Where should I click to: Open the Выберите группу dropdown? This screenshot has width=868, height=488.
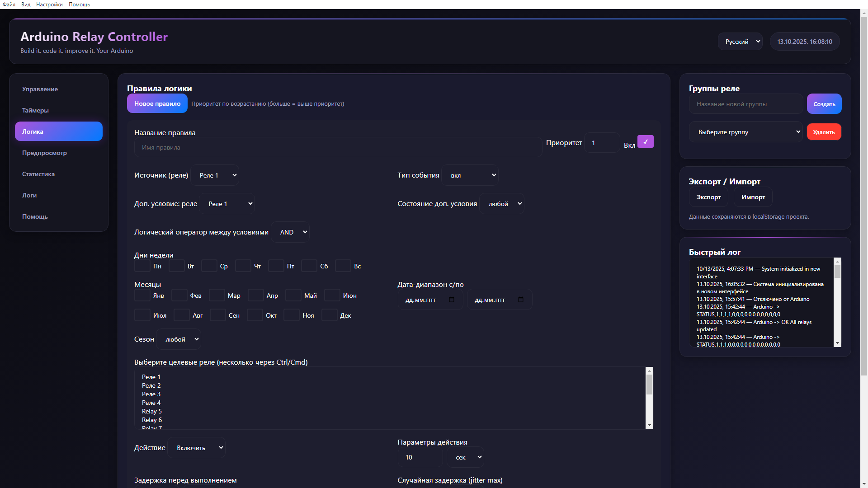click(746, 132)
